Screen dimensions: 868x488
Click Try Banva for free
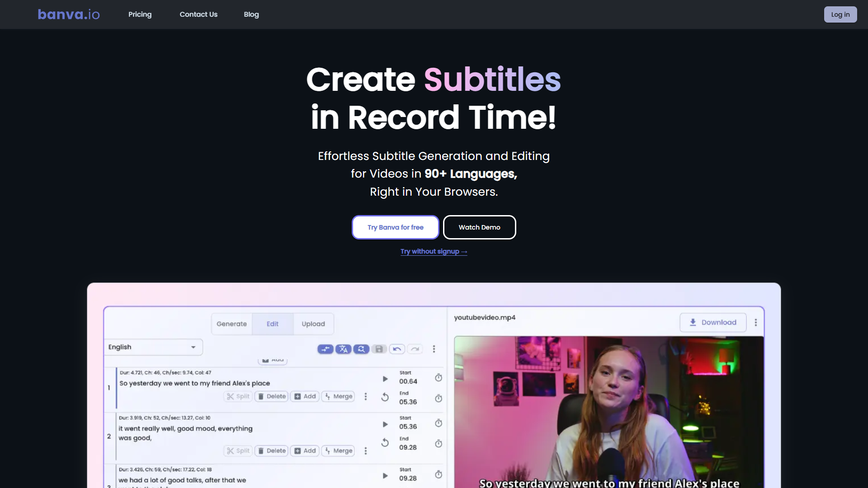396,227
